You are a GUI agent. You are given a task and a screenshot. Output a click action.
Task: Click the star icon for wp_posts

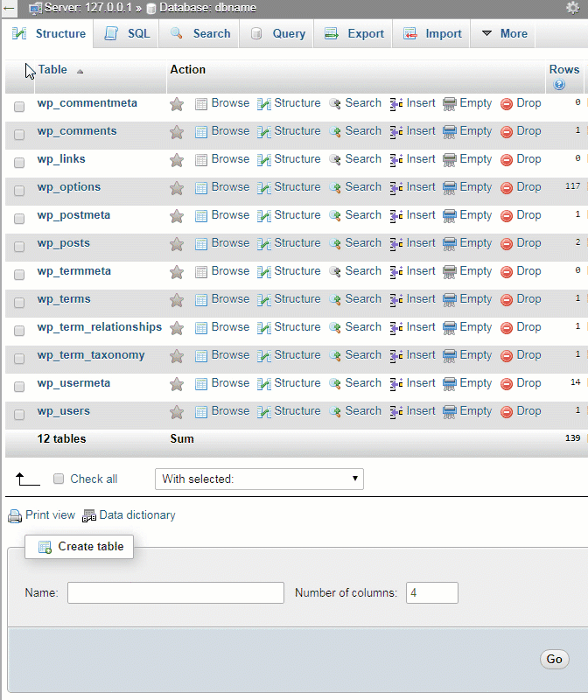(x=177, y=244)
